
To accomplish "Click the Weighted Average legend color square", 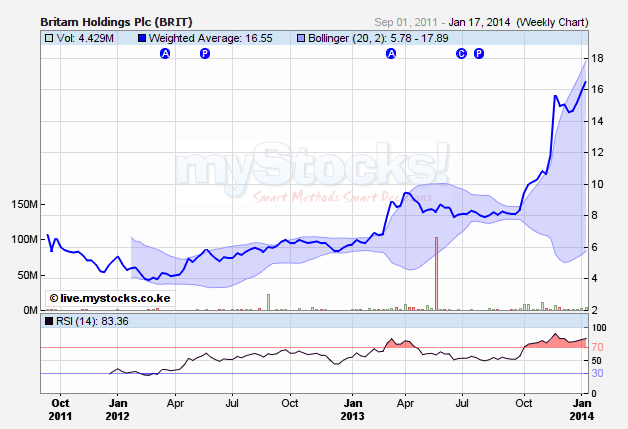I will [x=141, y=38].
